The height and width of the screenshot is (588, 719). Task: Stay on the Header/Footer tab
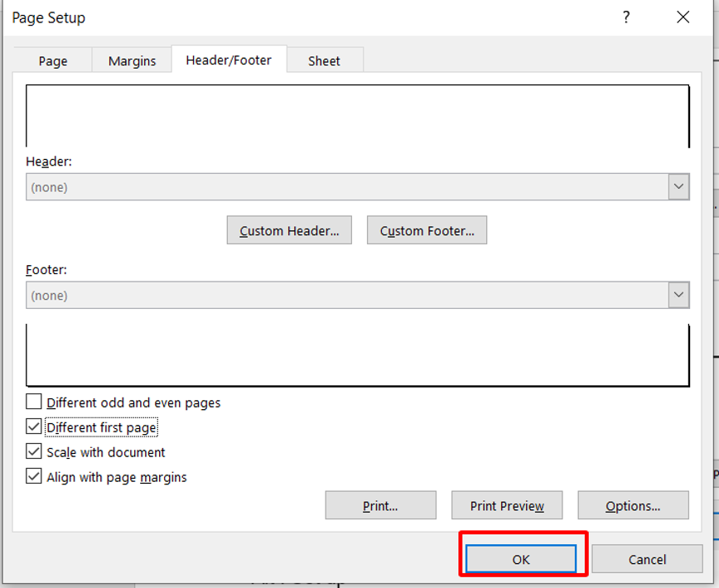(229, 60)
